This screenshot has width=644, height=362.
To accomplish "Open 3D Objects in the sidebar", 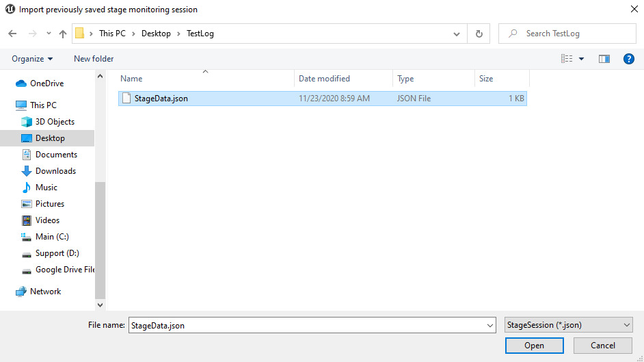I will point(55,122).
